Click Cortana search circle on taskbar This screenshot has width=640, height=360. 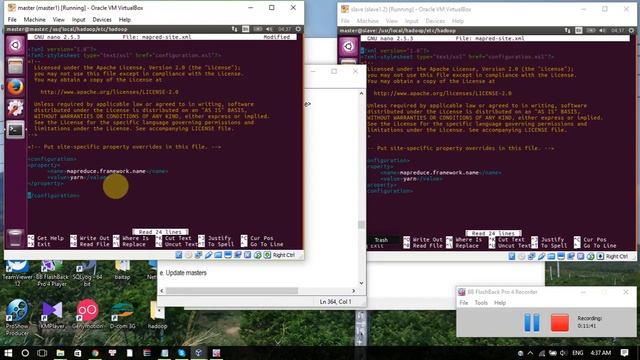point(25,353)
